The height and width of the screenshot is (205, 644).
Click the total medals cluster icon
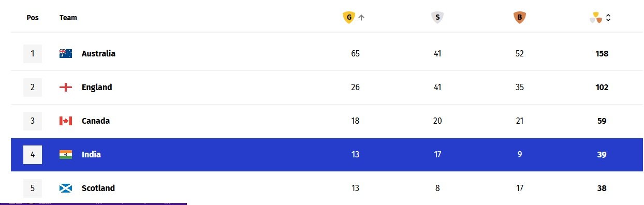[x=596, y=18]
